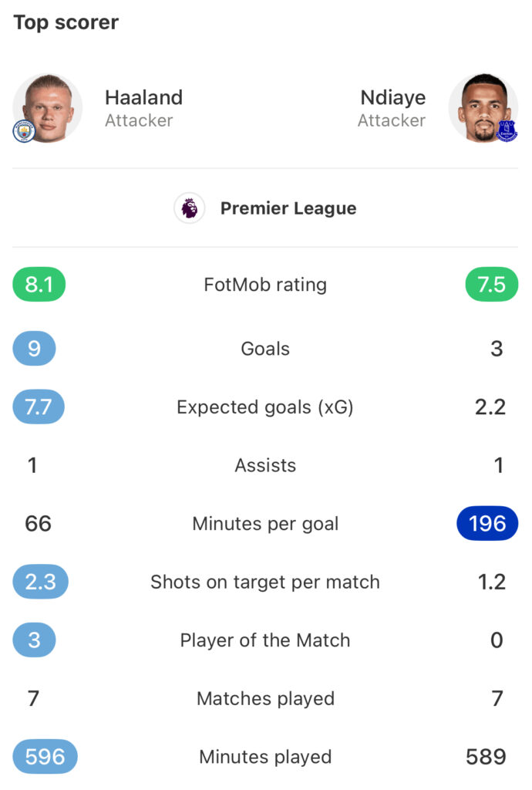
Task: Click the Everton club badge
Action: [x=507, y=131]
